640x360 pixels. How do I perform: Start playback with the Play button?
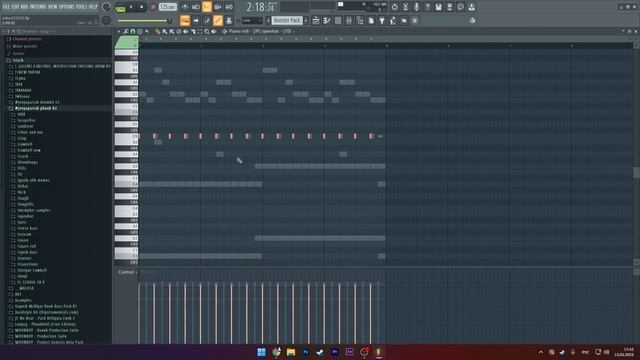[131, 7]
